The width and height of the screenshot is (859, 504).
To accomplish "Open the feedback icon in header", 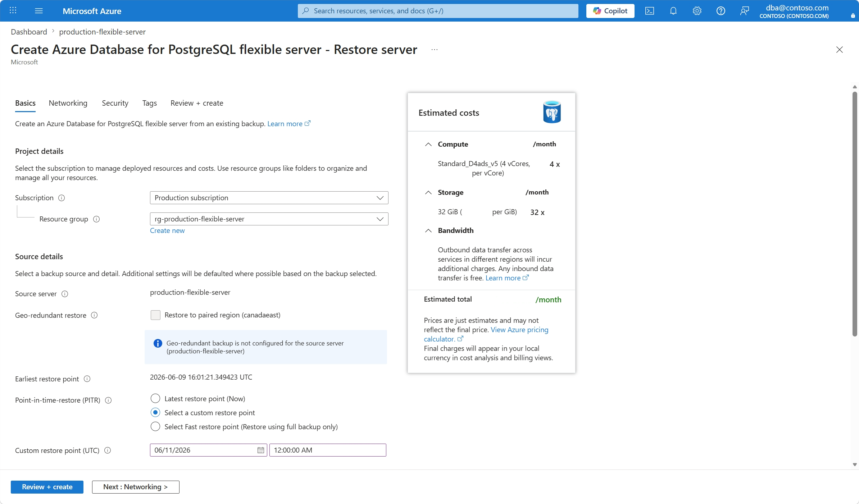I will 744,11.
